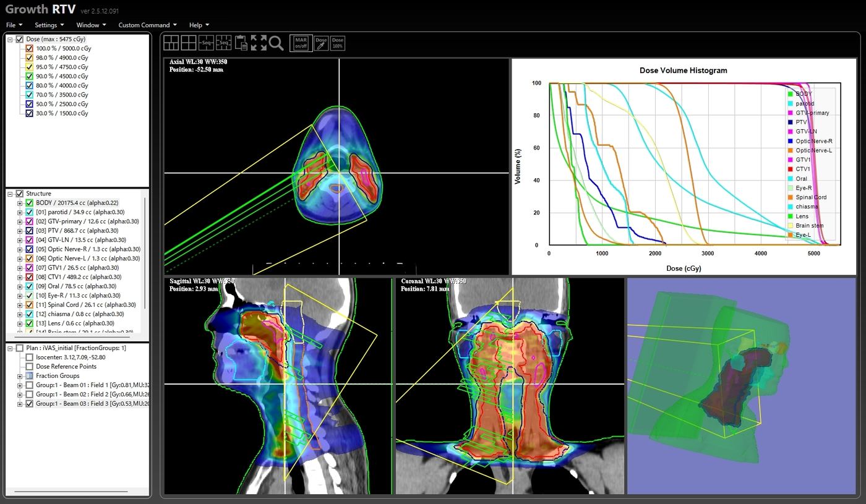Select the first Seq layout icon
This screenshot has width=866, height=504.
(x=206, y=43)
